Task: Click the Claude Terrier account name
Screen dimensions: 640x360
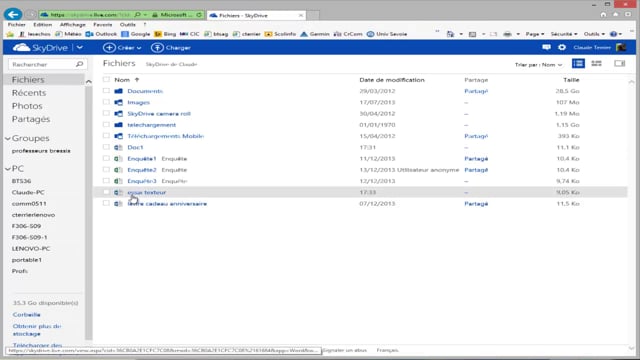Action: (x=592, y=47)
